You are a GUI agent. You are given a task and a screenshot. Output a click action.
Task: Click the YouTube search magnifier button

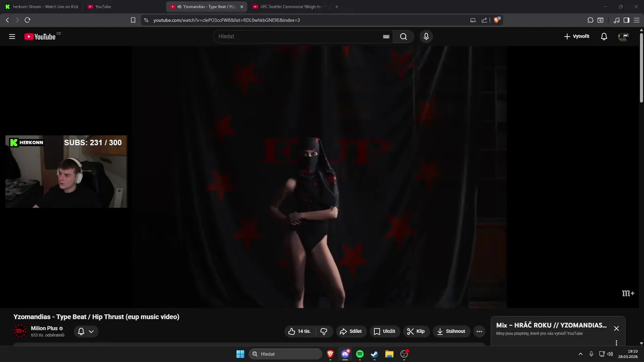[x=404, y=36]
